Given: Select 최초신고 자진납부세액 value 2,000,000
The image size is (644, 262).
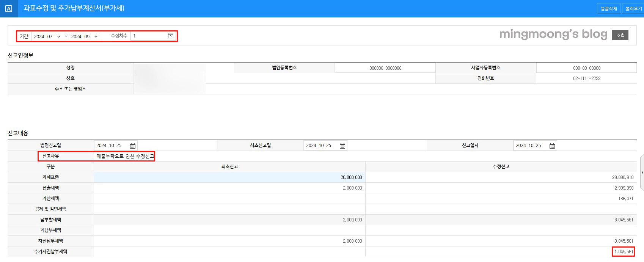Looking at the screenshot, I should [352, 241].
